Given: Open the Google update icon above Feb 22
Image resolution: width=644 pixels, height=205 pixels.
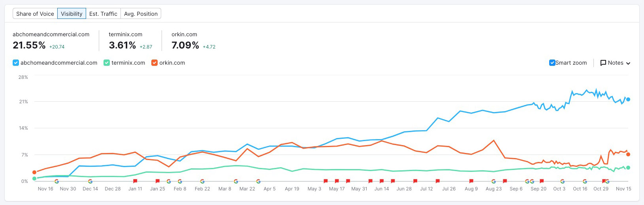Looking at the screenshot, I should 202,181.
